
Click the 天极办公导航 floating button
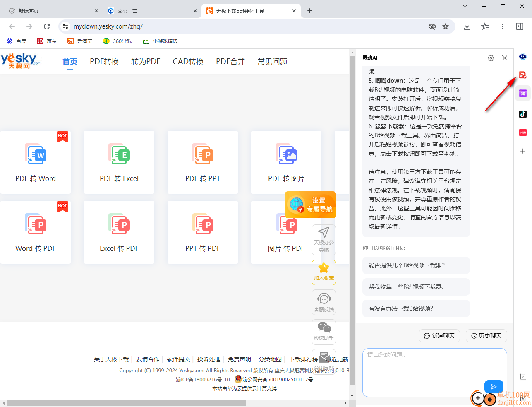[x=324, y=240]
